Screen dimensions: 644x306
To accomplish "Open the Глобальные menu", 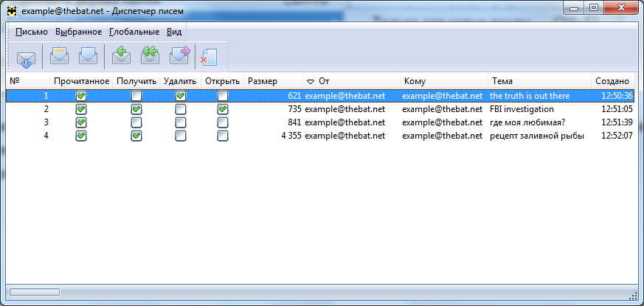I will (x=134, y=32).
